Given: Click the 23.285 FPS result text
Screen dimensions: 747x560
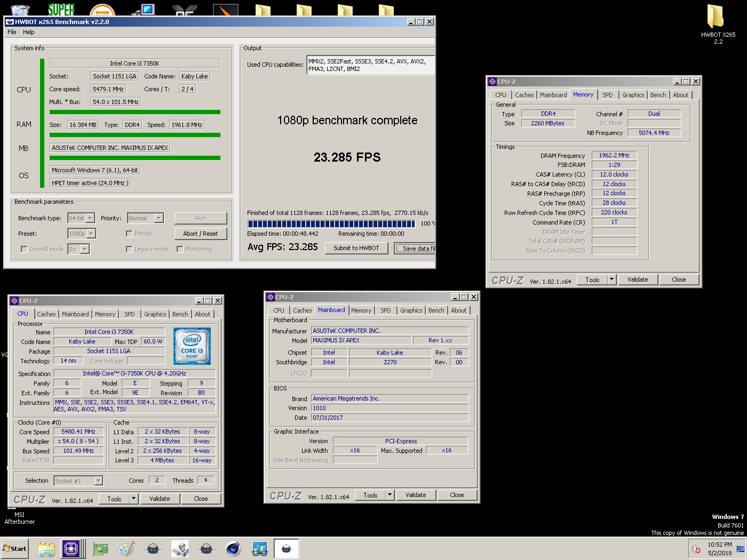Looking at the screenshot, I should tap(347, 157).
